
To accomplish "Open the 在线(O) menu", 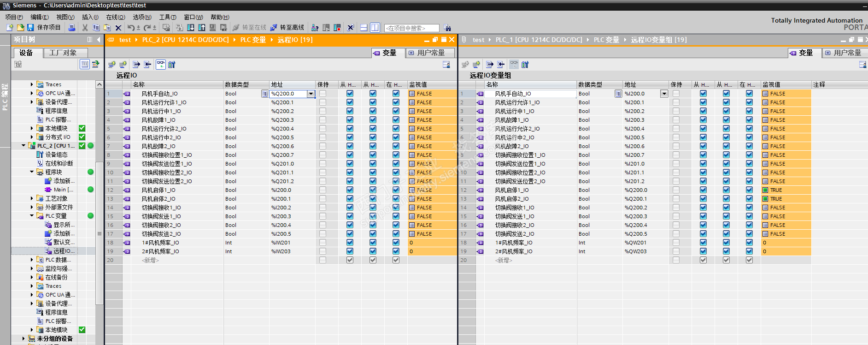I will (115, 17).
